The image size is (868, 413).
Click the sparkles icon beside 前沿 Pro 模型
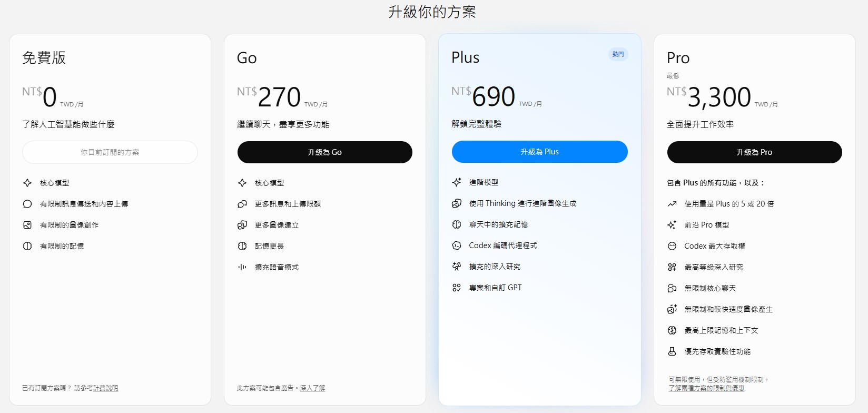click(672, 225)
